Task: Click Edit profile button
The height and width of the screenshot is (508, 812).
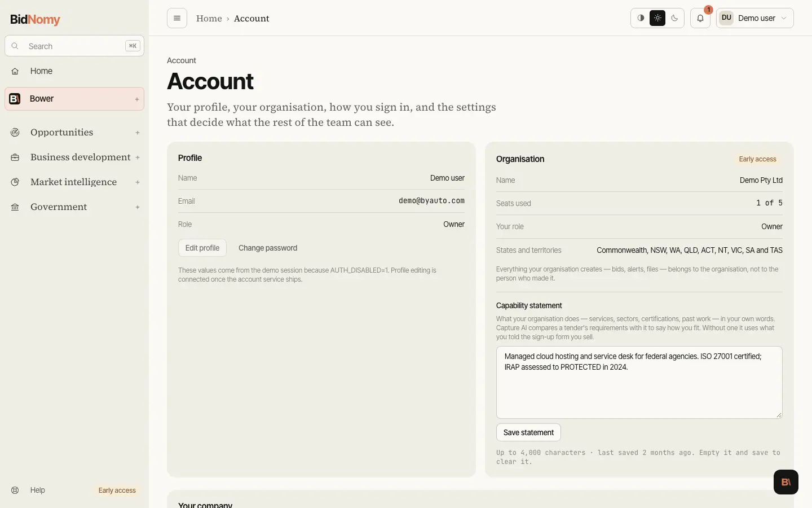Action: point(202,248)
